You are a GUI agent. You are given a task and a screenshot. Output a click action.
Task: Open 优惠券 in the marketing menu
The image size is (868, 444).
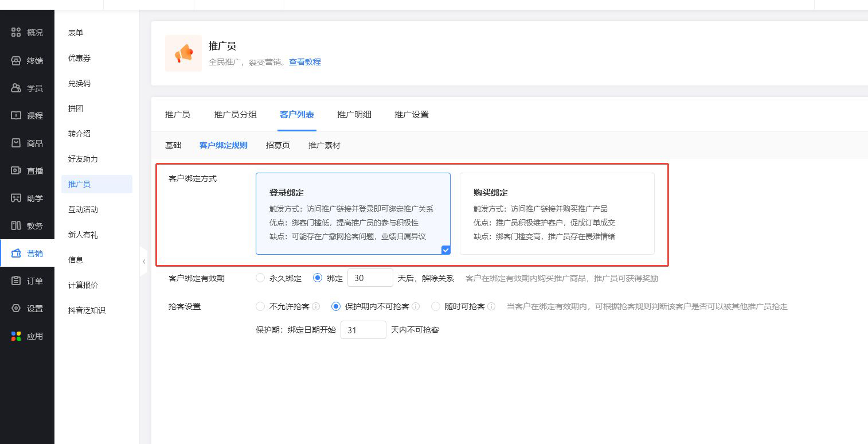[79, 58]
